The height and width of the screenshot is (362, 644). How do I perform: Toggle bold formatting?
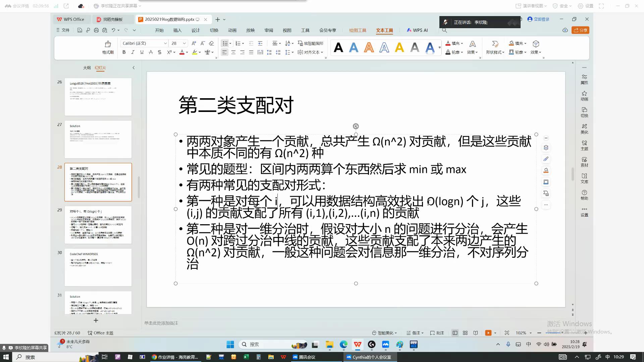coord(124,52)
